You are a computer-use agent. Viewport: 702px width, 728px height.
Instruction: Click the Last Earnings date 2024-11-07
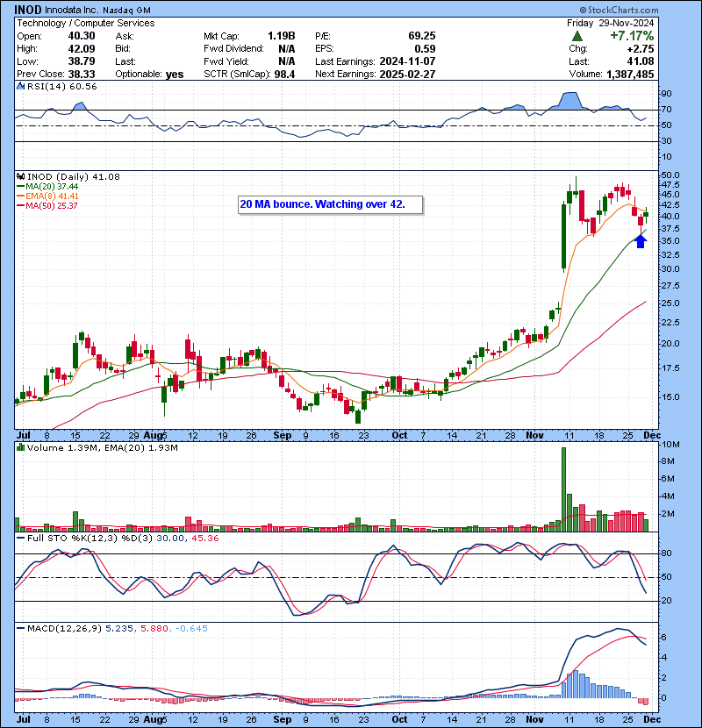(x=407, y=61)
